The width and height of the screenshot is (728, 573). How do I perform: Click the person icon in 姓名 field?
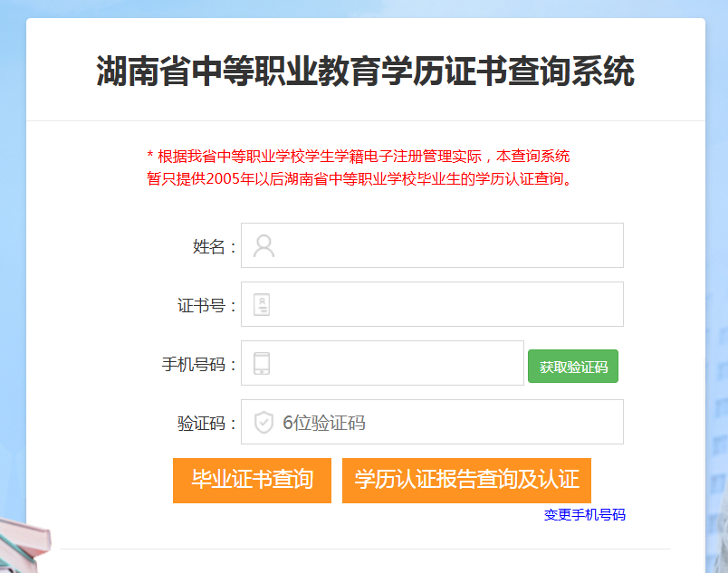coord(263,244)
